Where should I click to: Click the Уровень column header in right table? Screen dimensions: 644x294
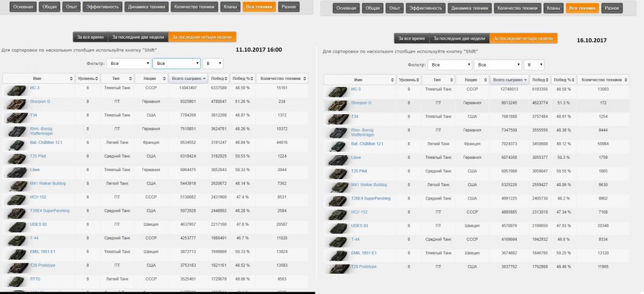(408, 79)
